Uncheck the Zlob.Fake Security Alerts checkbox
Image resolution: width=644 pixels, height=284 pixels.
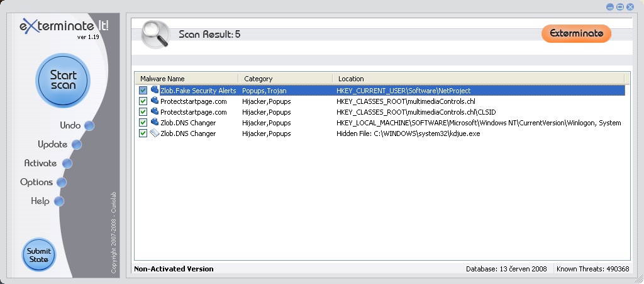point(143,91)
